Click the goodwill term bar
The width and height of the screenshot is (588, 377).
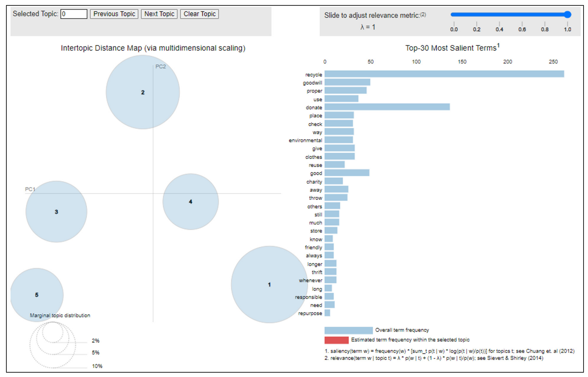347,82
